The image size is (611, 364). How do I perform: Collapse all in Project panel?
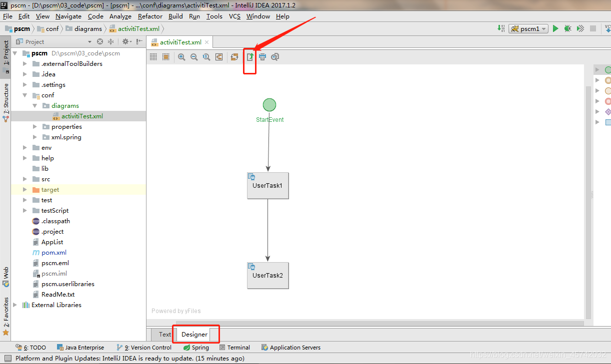click(x=112, y=41)
